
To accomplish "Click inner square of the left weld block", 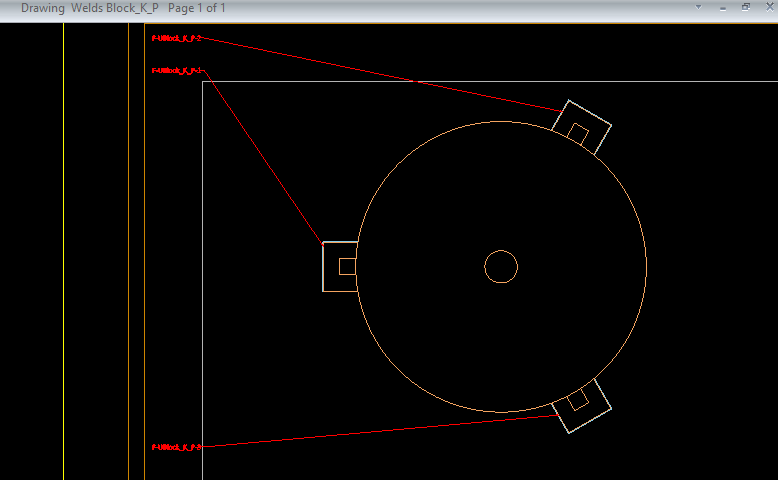I will [347, 267].
